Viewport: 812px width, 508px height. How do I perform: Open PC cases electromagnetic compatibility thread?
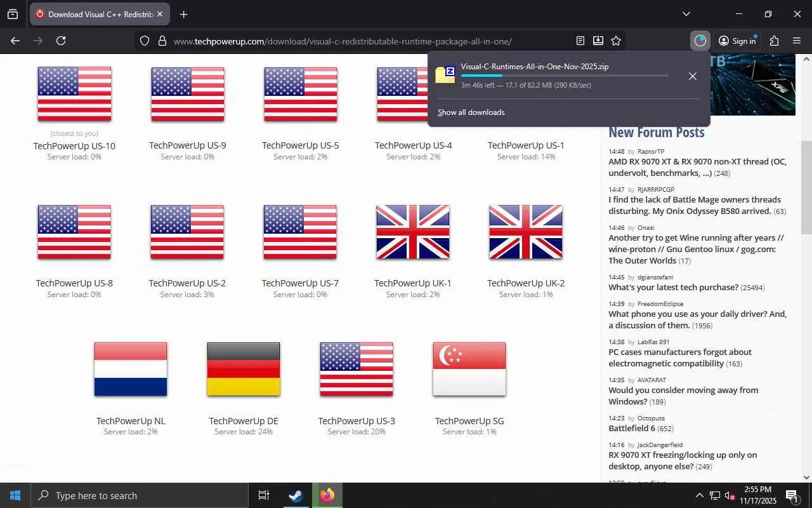point(680,358)
